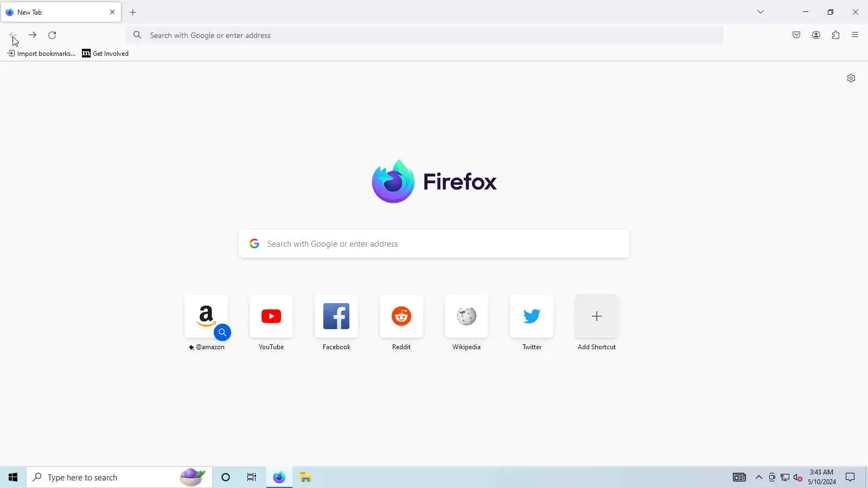
Task: Open Cortana circle on taskbar
Action: click(226, 477)
